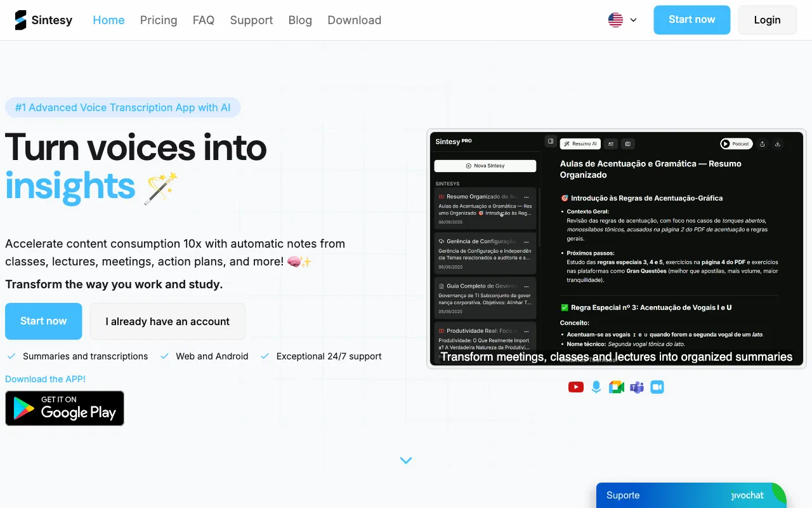This screenshot has height=508, width=812.
Task: Open the Guia Completo de Governança item
Action: click(485, 297)
